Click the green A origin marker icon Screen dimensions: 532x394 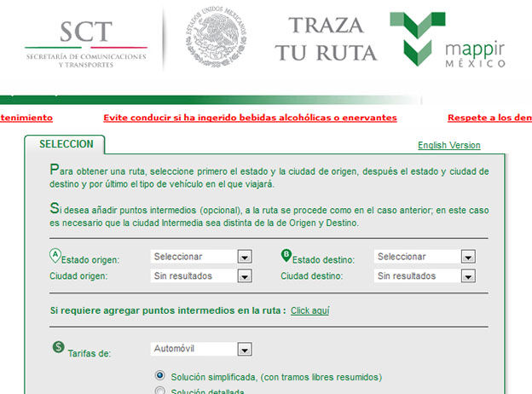click(55, 255)
